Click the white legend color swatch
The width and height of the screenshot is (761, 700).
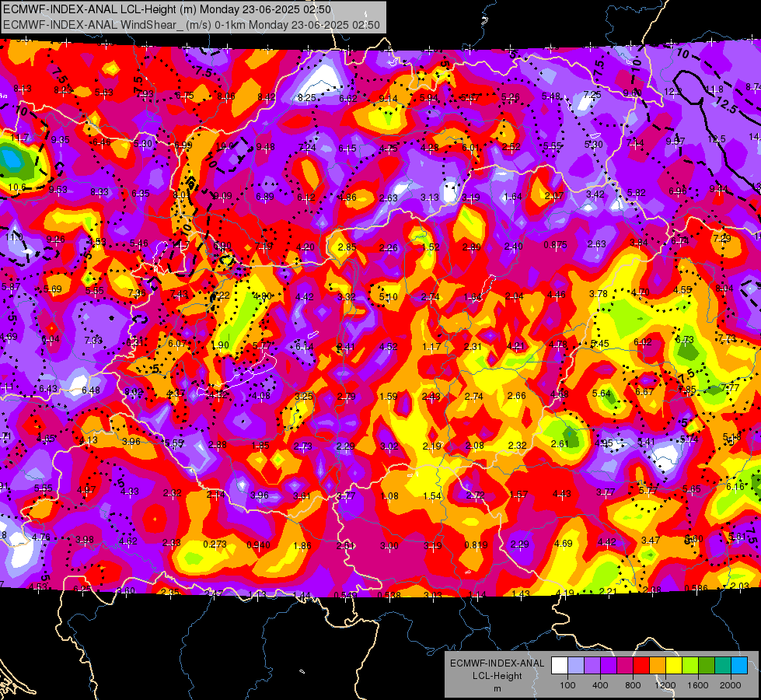click(559, 666)
